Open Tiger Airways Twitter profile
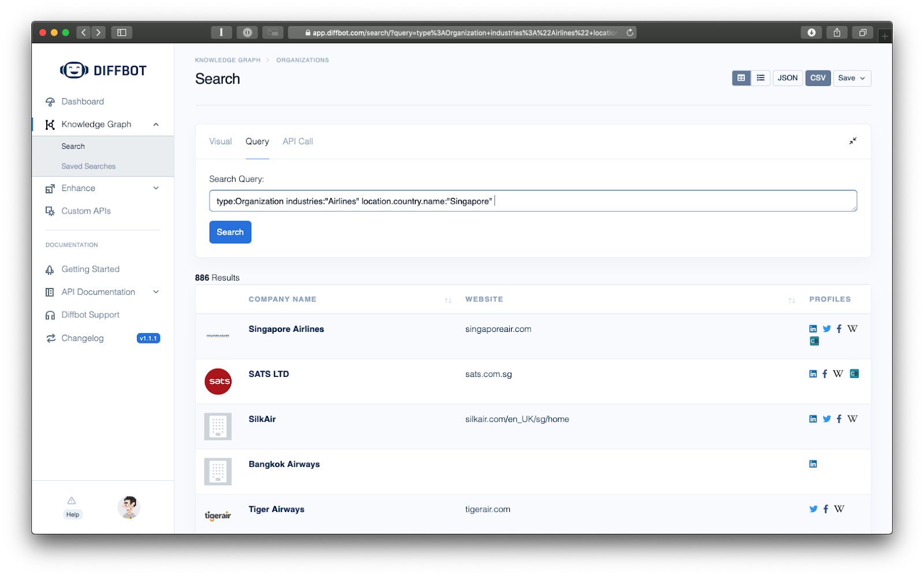924x576 pixels. (x=814, y=509)
